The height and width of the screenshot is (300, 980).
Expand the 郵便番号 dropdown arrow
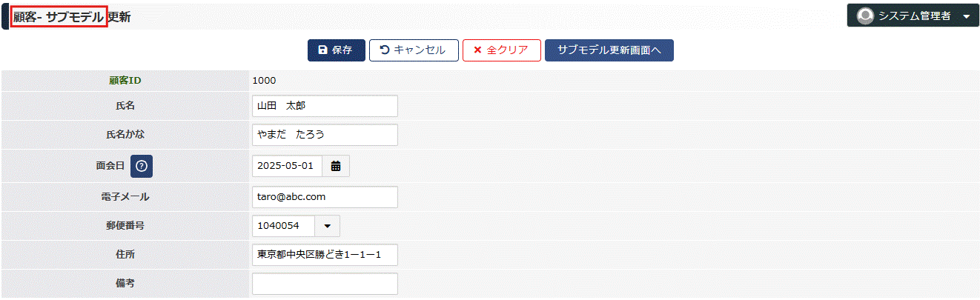click(327, 226)
